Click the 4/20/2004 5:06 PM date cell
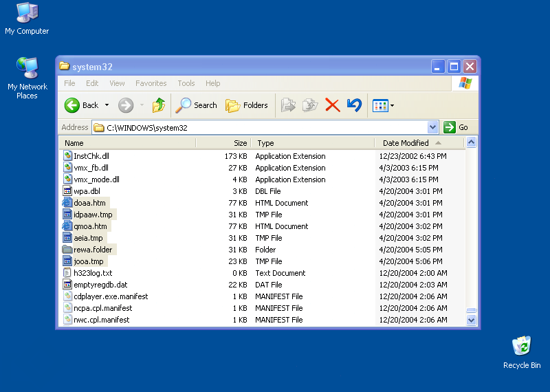Viewport: 550px width, 392px height. point(410,261)
